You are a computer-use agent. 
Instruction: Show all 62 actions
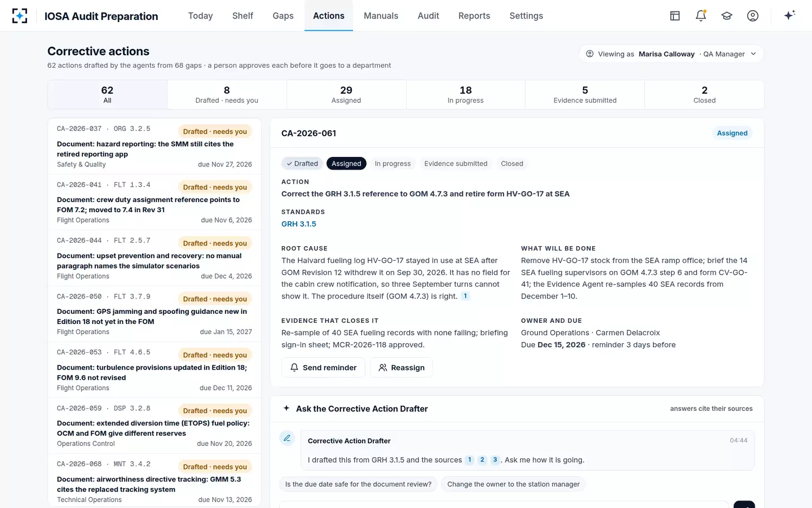[x=107, y=94]
